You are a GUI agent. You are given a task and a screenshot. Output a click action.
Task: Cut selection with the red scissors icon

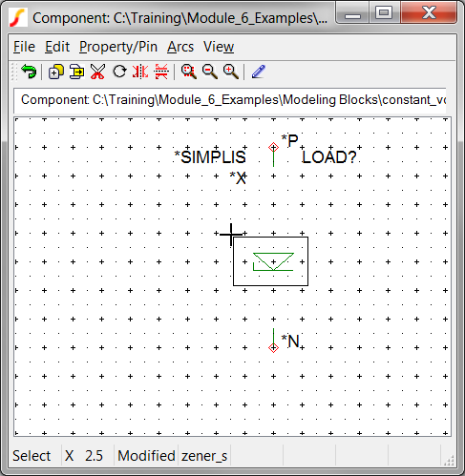[x=97, y=72]
